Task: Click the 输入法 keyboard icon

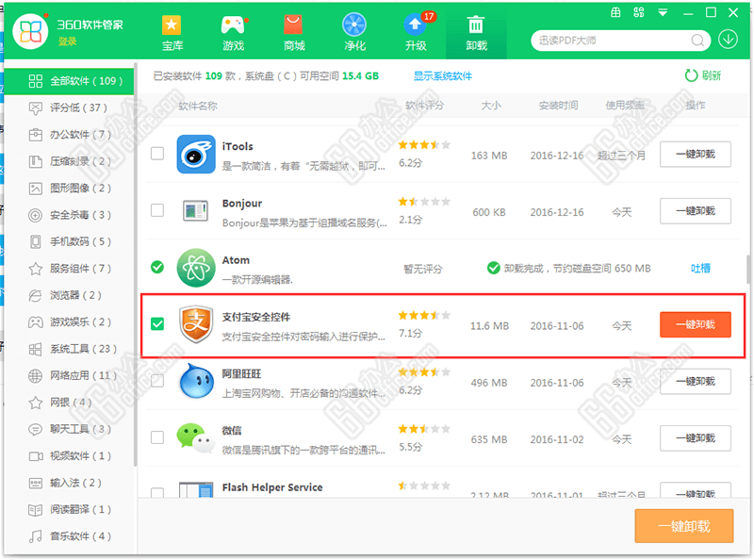Action: (x=35, y=483)
